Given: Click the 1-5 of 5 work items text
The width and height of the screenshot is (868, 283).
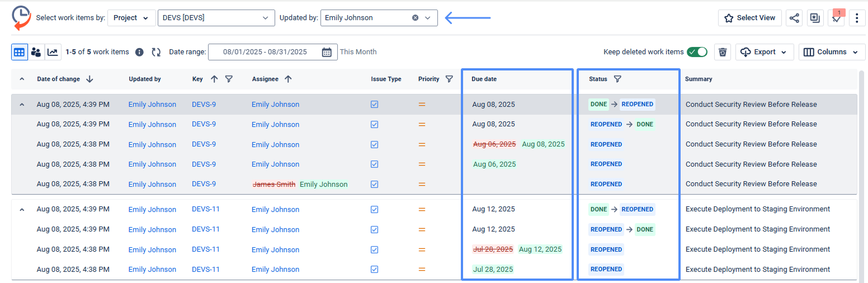Looking at the screenshot, I should point(97,52).
